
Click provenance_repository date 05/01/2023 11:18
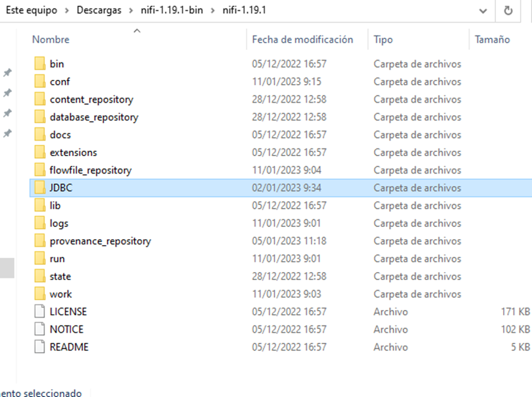pyautogui.click(x=289, y=241)
